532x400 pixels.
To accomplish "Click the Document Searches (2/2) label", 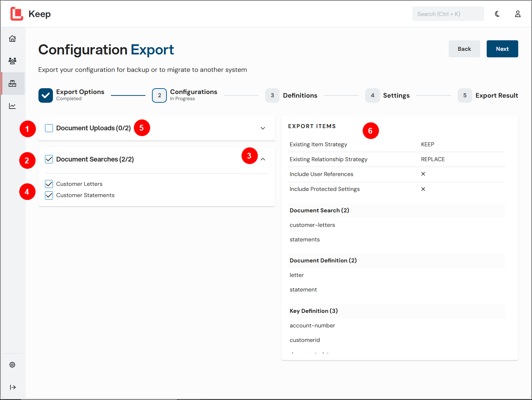I will [95, 159].
